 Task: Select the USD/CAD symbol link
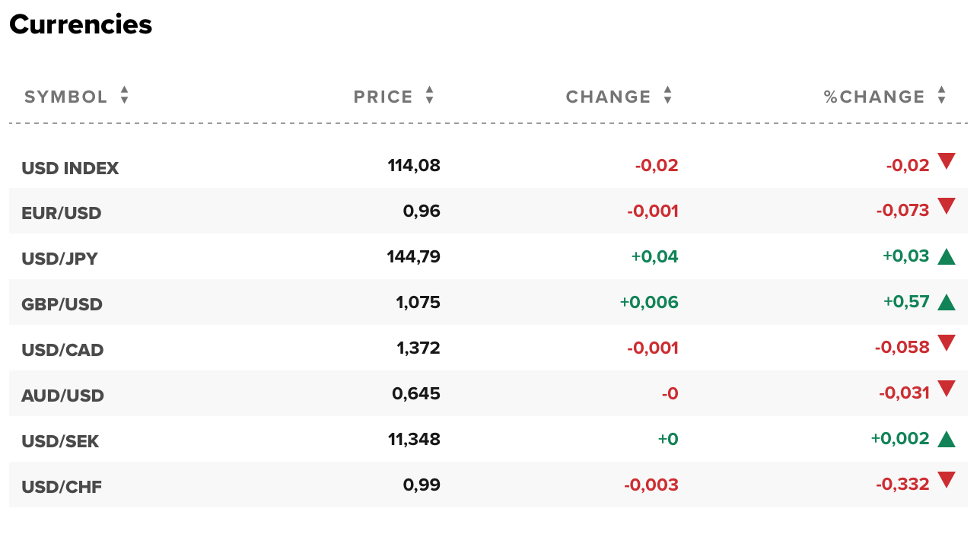click(62, 350)
